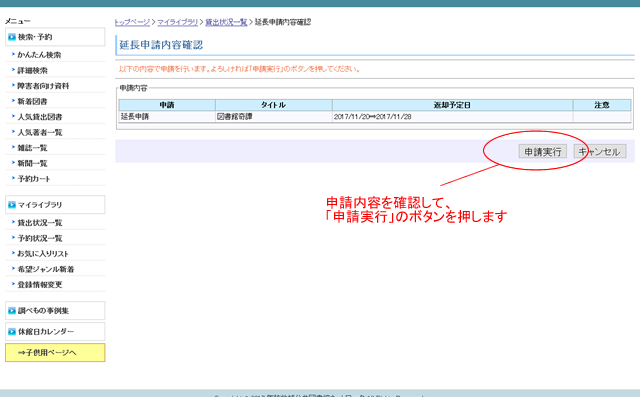Screen dimensions: 640x397
Task: Click the arrow bullet beside かんたん検索
Action: click(13, 54)
